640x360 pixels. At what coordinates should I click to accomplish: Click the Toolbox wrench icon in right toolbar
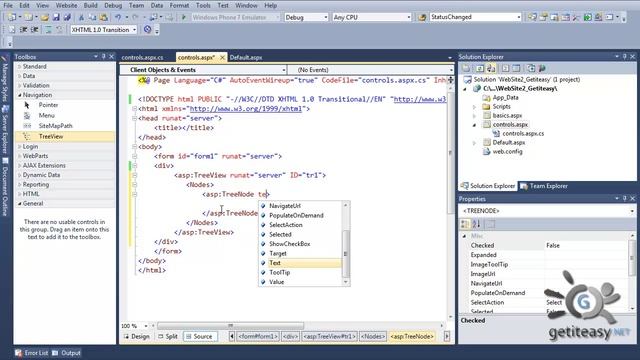point(576,17)
